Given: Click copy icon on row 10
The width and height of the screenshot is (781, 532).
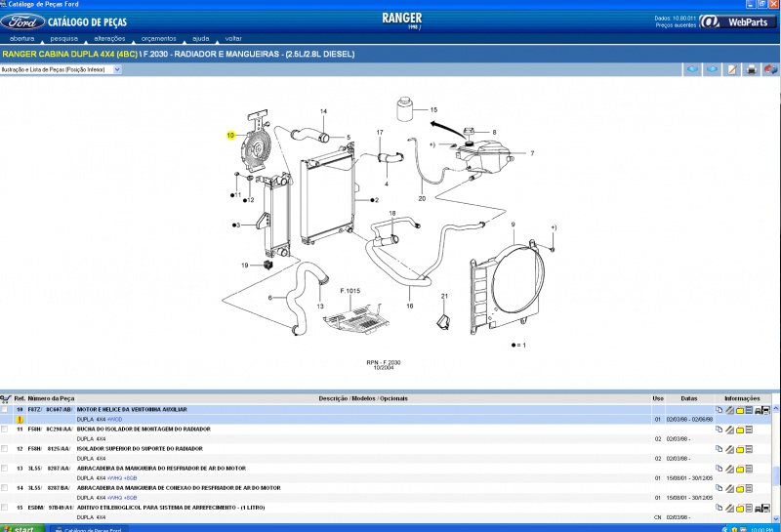Looking at the screenshot, I should click(x=719, y=409).
